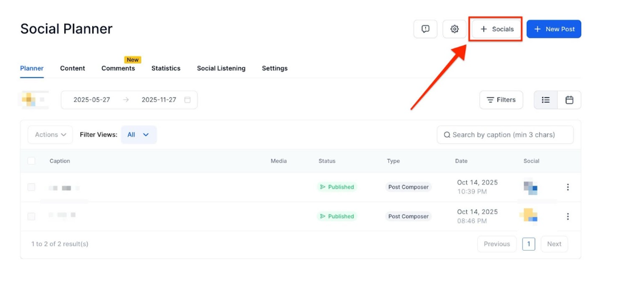This screenshot has width=644, height=291.
Task: Click the start date 2025-05-27 field
Action: (x=92, y=100)
